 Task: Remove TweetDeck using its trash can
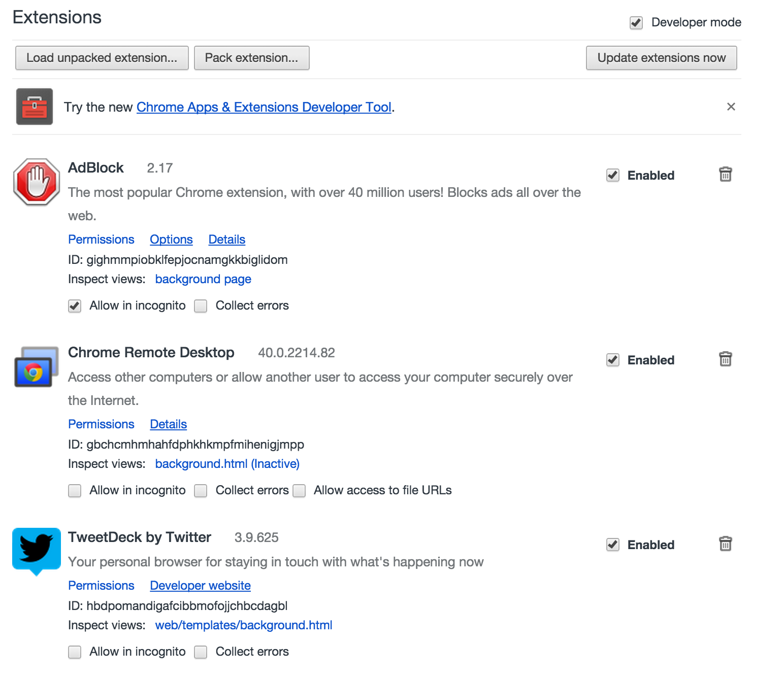[x=725, y=544]
